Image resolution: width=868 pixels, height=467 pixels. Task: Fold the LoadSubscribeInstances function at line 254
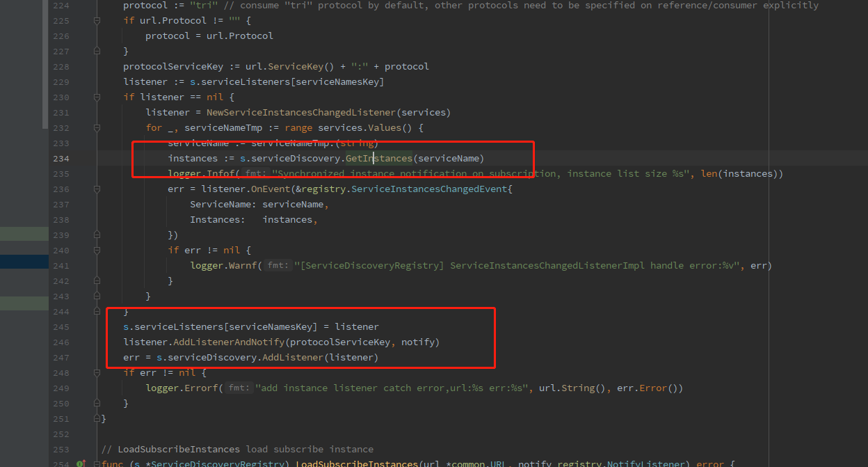click(97, 464)
